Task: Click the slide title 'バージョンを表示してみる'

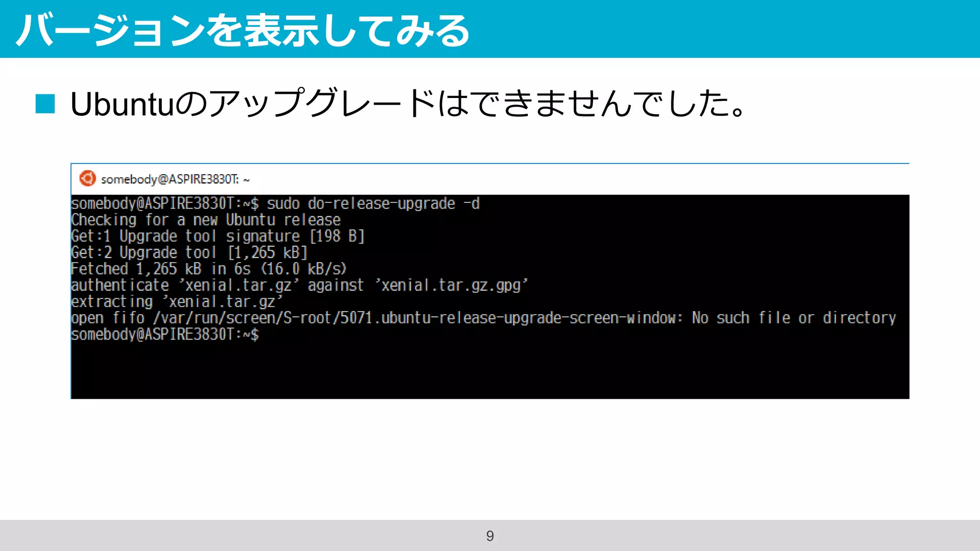Action: [x=243, y=30]
